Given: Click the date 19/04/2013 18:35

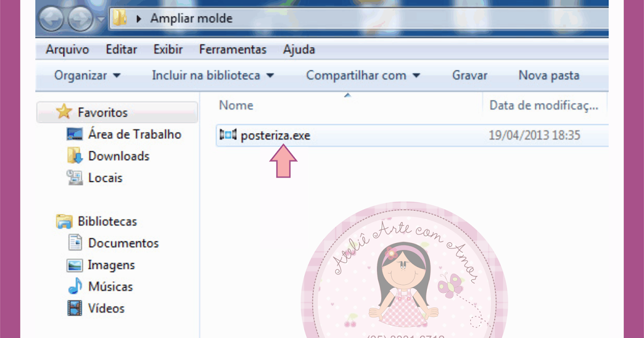Looking at the screenshot, I should (x=535, y=136).
